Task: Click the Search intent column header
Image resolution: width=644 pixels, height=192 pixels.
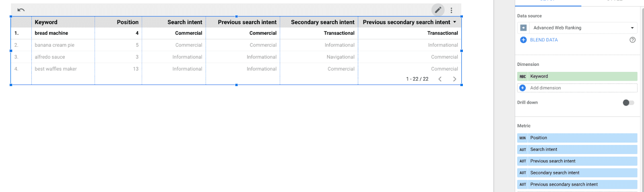Action: (185, 22)
